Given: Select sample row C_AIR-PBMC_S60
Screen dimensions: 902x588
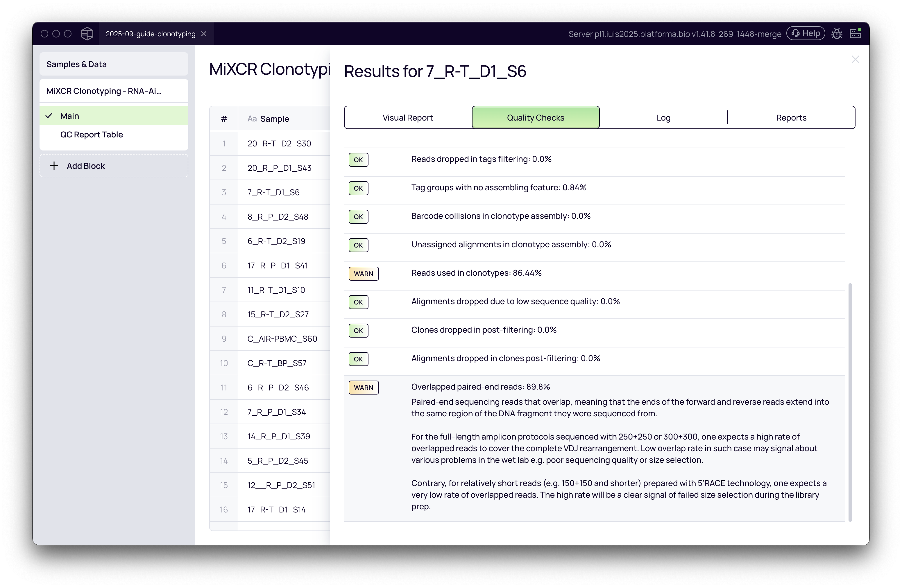Looking at the screenshot, I should 282,339.
